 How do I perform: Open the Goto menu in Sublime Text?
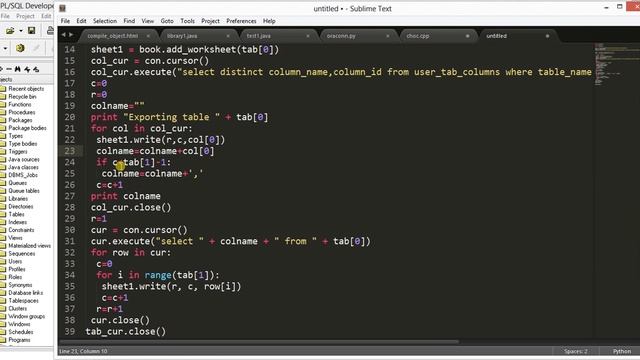[167, 21]
